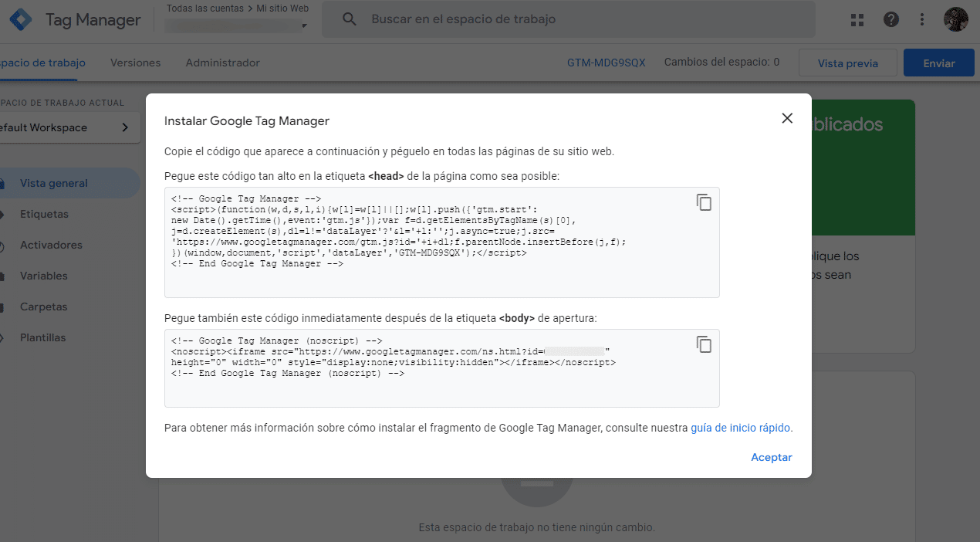Screen dimensions: 980x542
Task: Click the GTM-MDG9SQX container ID link
Action: tap(606, 63)
